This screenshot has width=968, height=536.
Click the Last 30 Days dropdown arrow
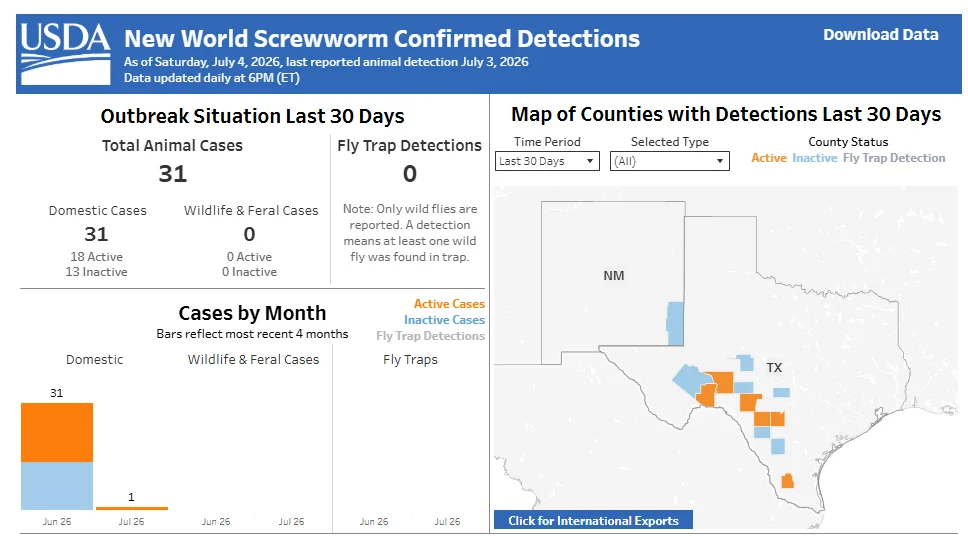coord(590,161)
